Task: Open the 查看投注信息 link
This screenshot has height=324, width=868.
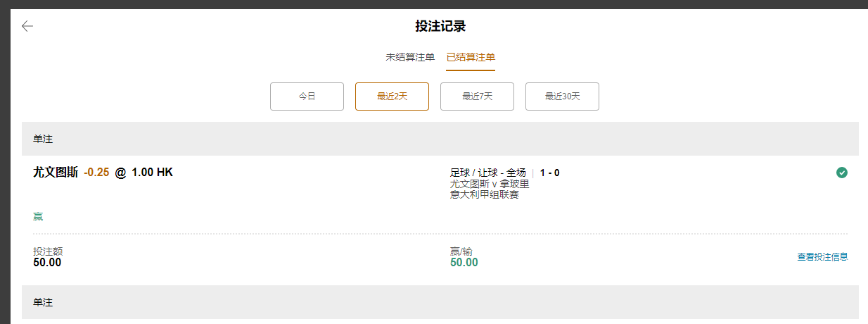Action: (822, 257)
